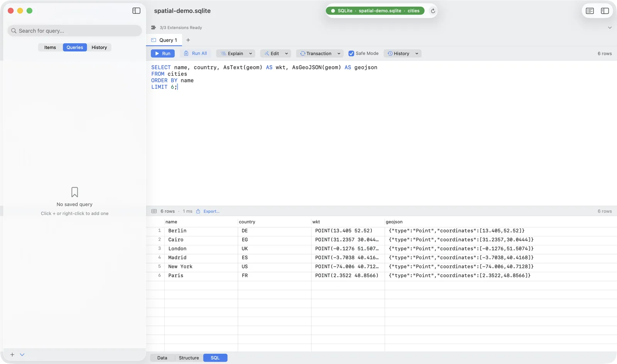Switch to the Items sidebar tab
The width and height of the screenshot is (617, 364).
[50, 47]
